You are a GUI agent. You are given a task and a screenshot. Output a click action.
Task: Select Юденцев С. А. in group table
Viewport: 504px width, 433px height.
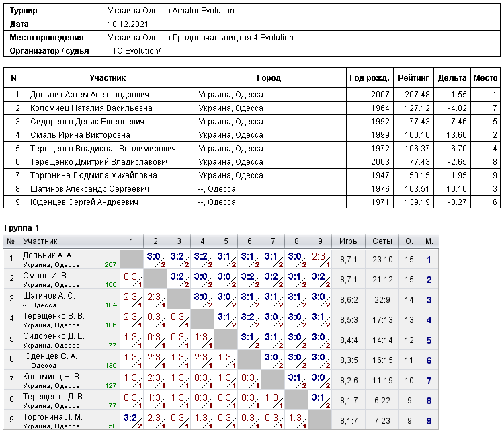click(x=50, y=356)
